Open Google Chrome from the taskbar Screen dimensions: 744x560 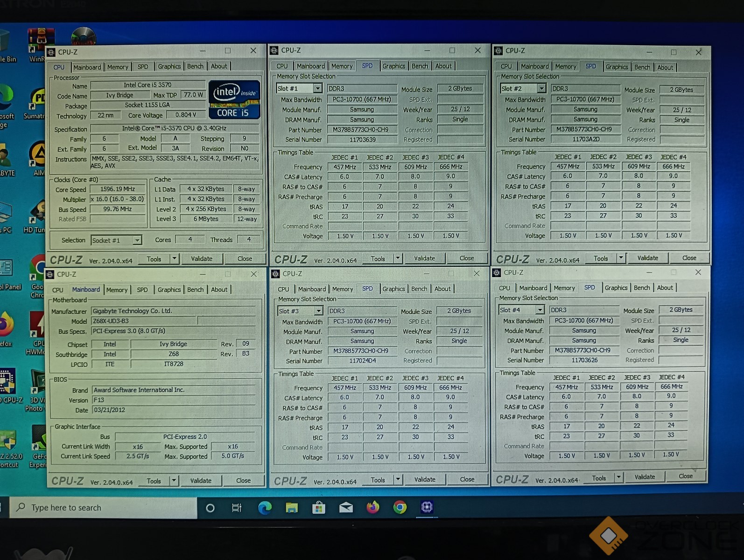tap(400, 507)
